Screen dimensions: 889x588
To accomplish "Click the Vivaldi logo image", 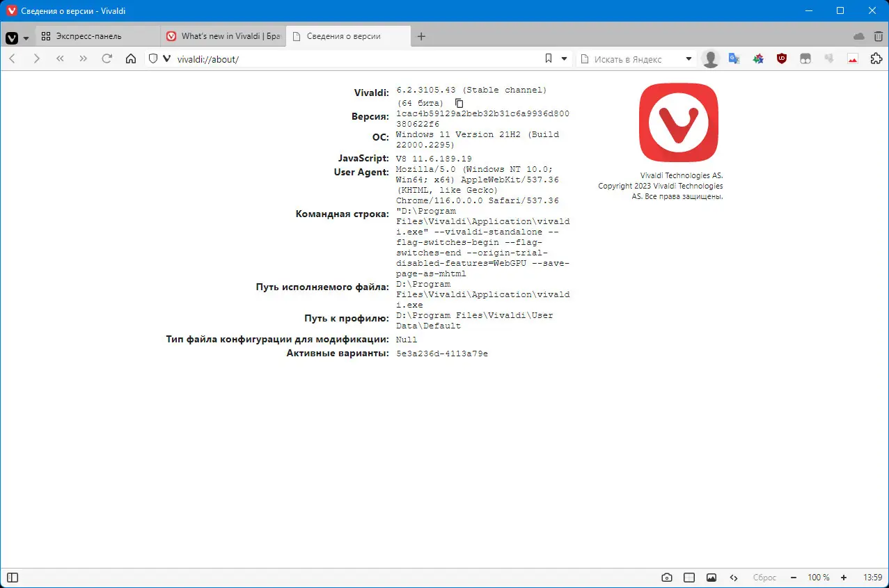I will click(x=679, y=123).
